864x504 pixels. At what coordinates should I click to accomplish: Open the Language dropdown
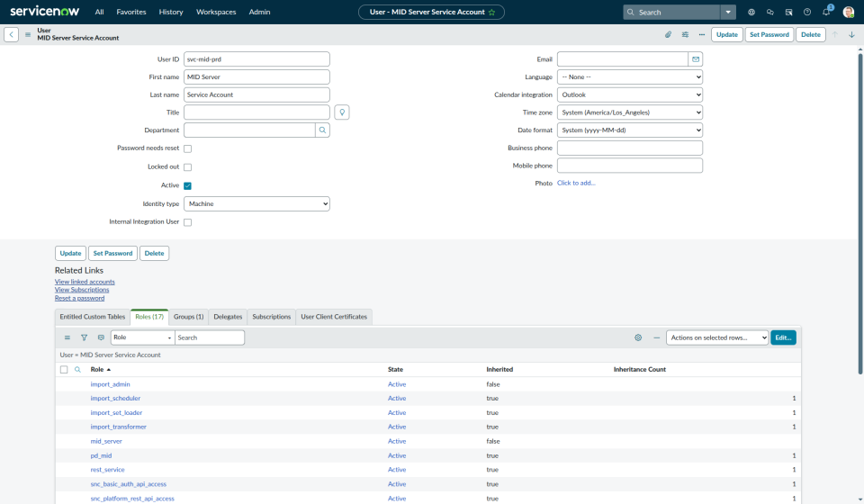630,77
